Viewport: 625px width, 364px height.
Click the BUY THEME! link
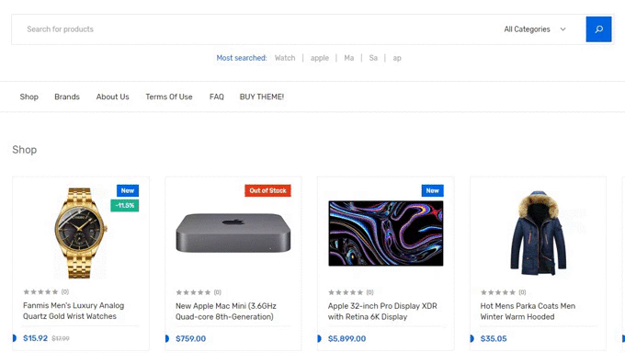(262, 97)
